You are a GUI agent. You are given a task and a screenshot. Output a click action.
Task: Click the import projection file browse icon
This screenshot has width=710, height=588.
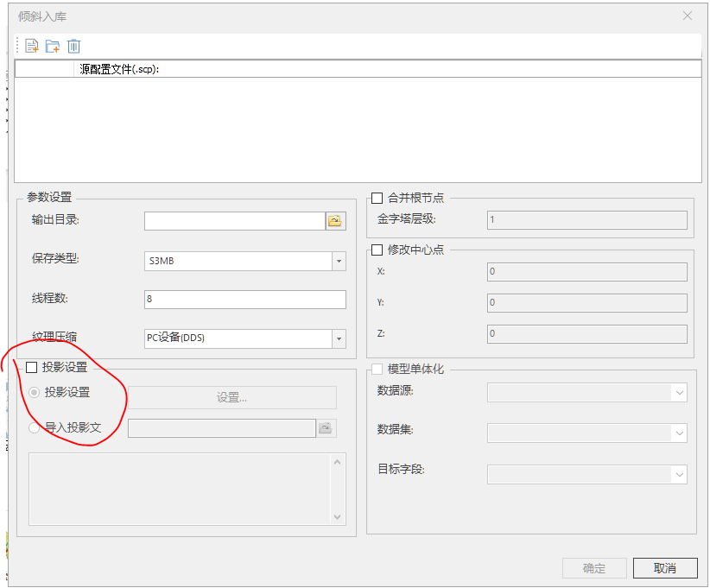point(326,427)
